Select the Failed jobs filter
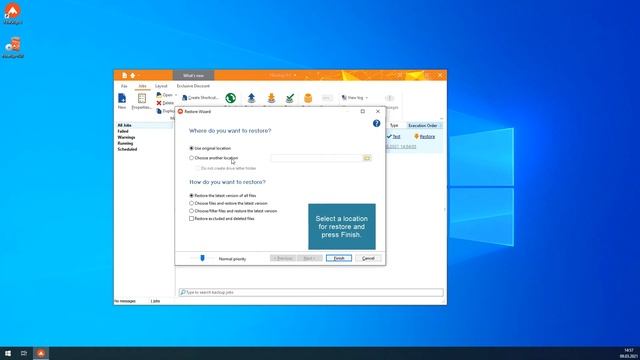Screen dimensions: 640x360 point(123,131)
